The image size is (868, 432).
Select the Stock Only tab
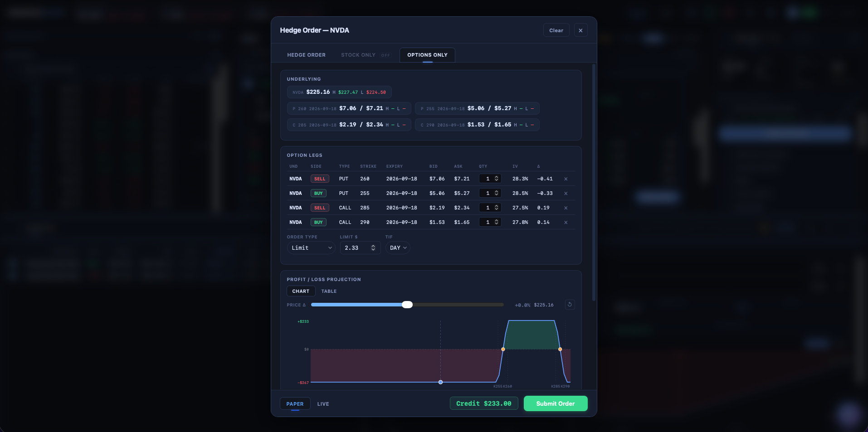pos(358,55)
